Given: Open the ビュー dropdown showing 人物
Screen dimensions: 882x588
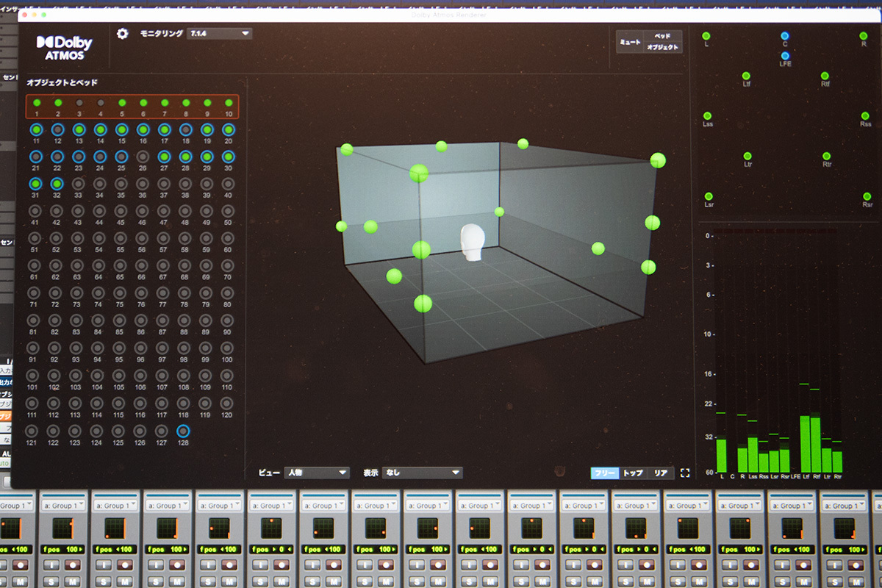Looking at the screenshot, I should [316, 473].
